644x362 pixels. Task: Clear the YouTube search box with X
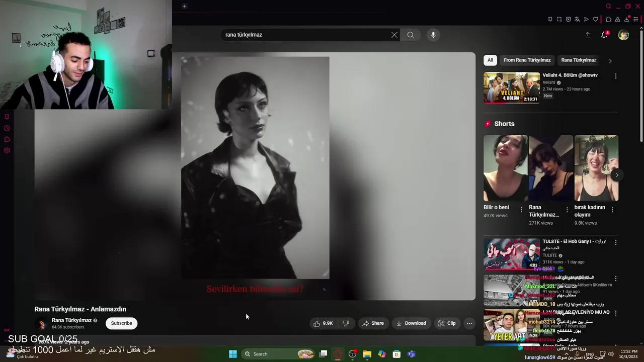coord(394,35)
